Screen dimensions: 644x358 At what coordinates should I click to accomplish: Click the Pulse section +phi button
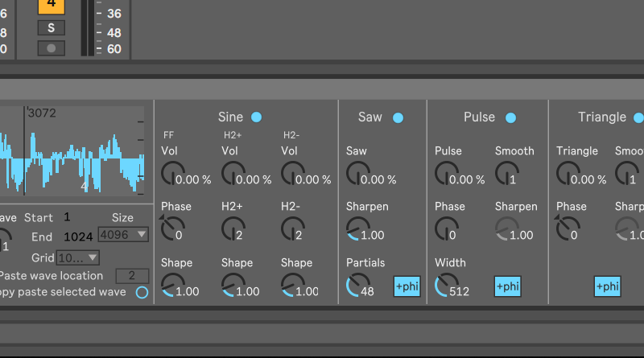(x=508, y=286)
